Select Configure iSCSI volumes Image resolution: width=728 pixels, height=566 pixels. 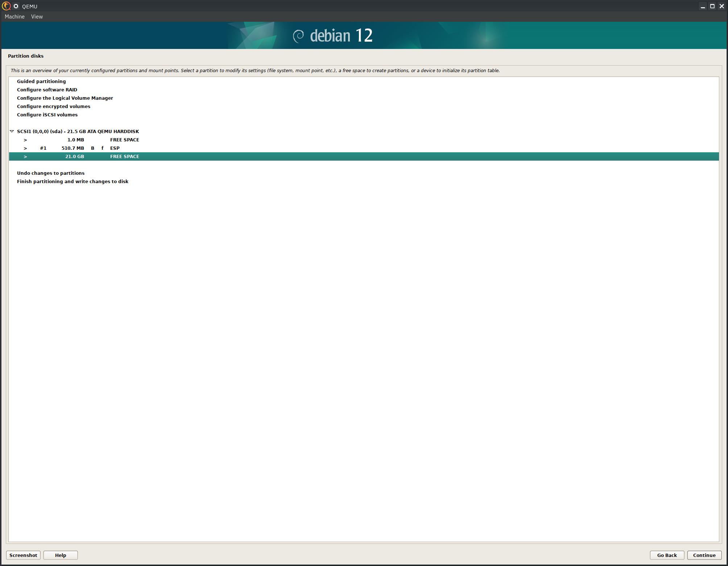click(x=364, y=115)
